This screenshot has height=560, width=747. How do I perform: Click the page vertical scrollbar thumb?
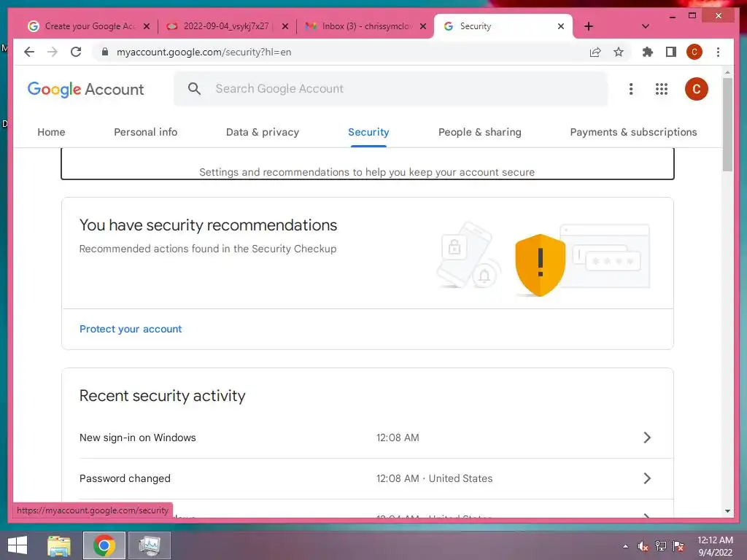tap(727, 124)
